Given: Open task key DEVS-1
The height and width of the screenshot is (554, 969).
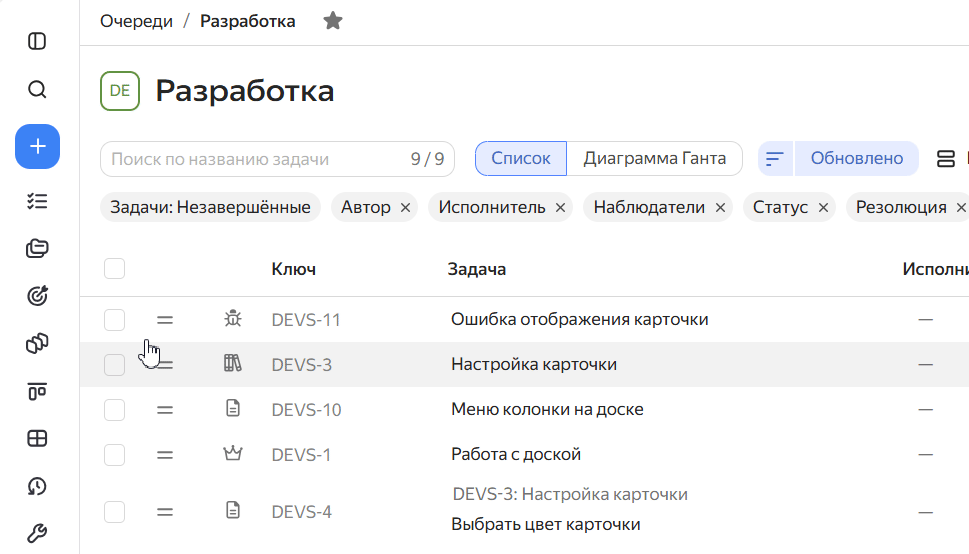Looking at the screenshot, I should pos(301,455).
